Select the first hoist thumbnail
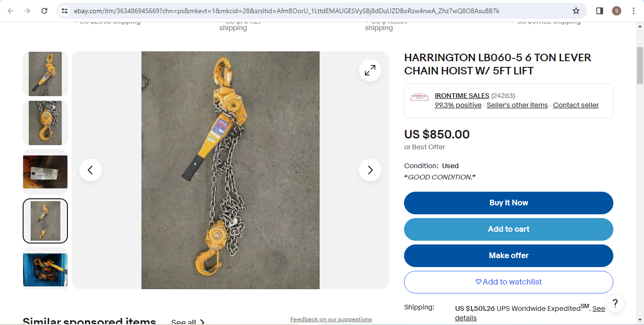The width and height of the screenshot is (644, 325). coord(45,74)
